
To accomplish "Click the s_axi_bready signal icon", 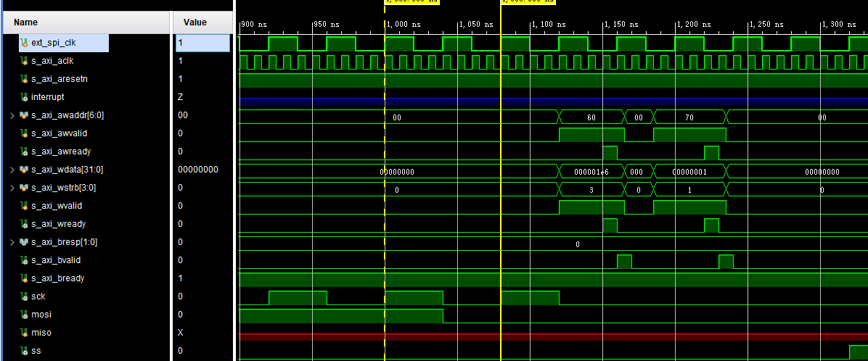I will pyautogui.click(x=24, y=278).
